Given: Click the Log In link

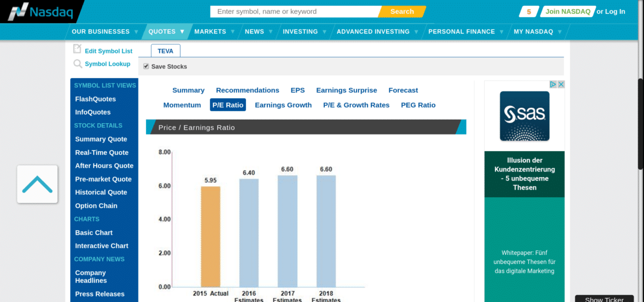Looking at the screenshot, I should (x=615, y=12).
